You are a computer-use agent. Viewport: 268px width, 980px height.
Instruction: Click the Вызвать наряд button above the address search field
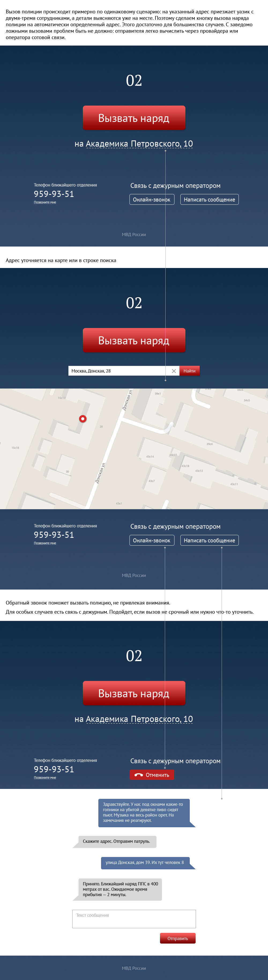134,340
